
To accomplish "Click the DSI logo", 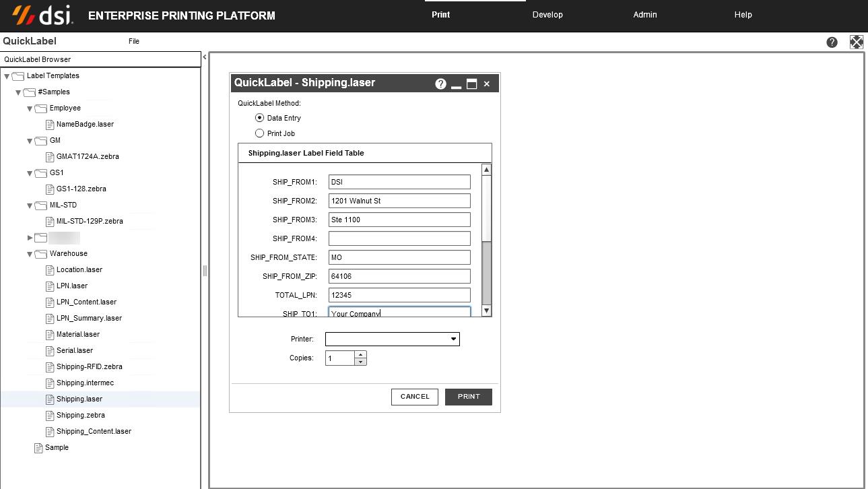I will coord(42,15).
